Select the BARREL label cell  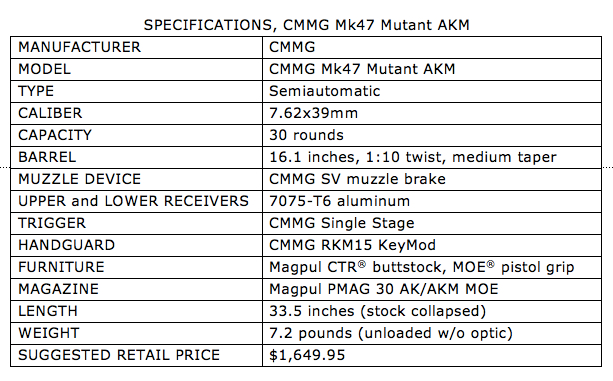pos(136,157)
